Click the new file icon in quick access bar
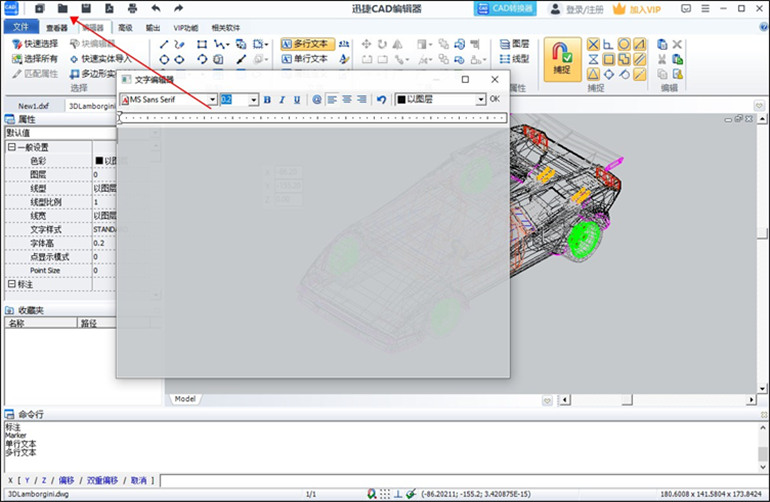This screenshot has height=502, width=770. (x=40, y=8)
